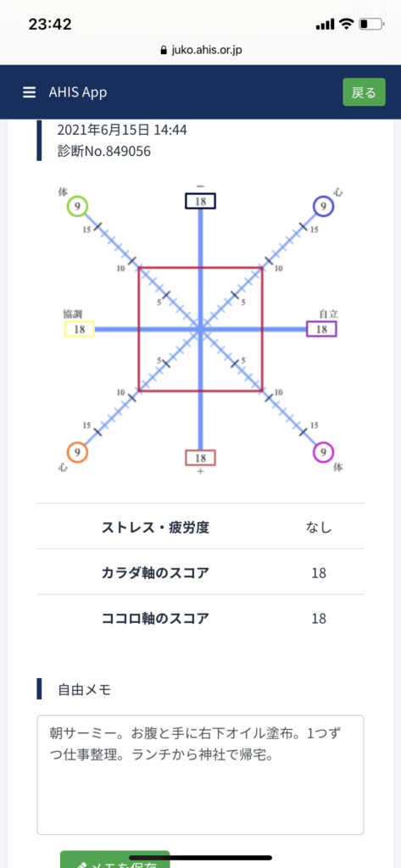
Task: Focus the 自由メモ text area
Action: [x=200, y=775]
